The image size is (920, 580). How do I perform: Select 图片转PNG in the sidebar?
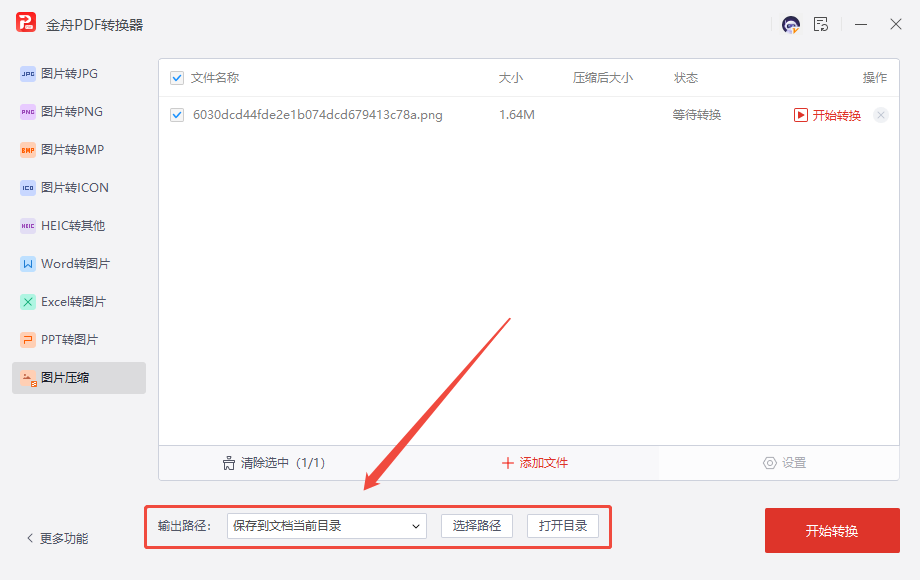[x=79, y=112]
